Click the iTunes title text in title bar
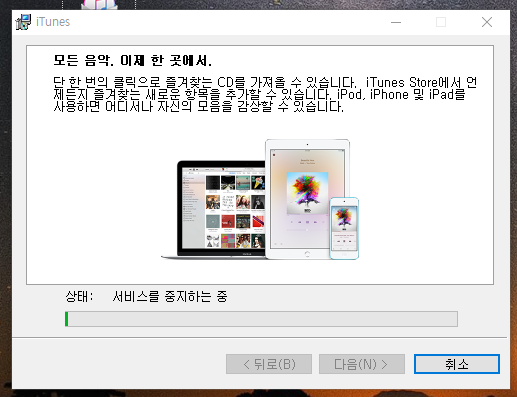Viewport: 517px width, 397px height. tap(53, 22)
